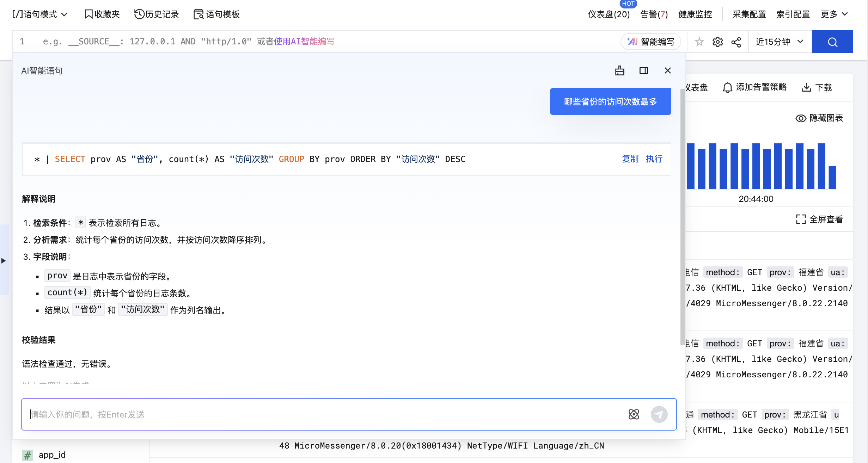Screen dimensions: 868x463
Task: Click the AI question input field
Action: (317, 414)
